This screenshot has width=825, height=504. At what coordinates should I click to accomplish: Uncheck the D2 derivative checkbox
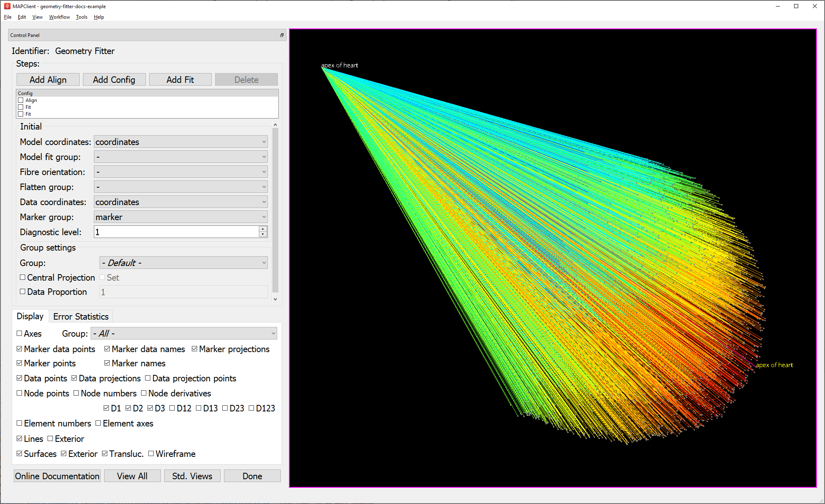(128, 408)
